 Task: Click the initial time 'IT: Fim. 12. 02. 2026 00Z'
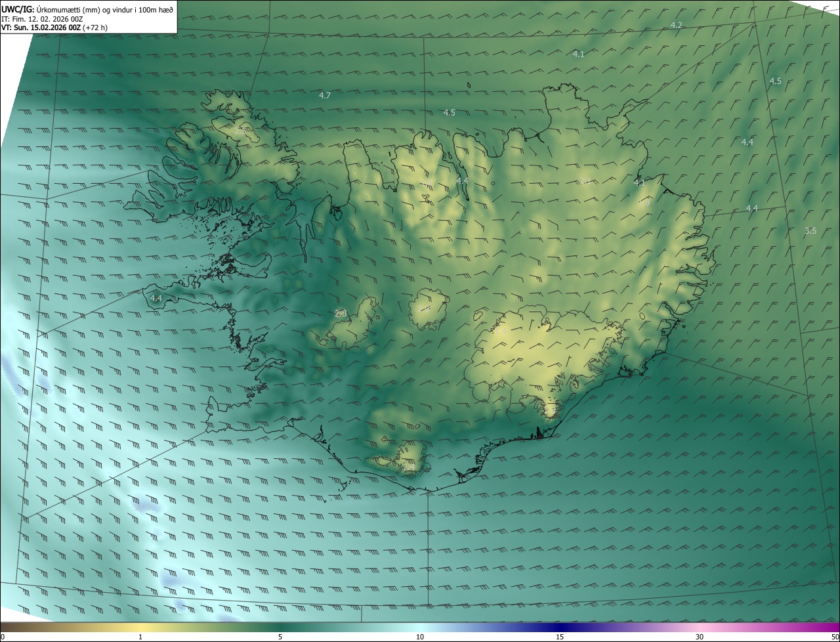coord(43,19)
